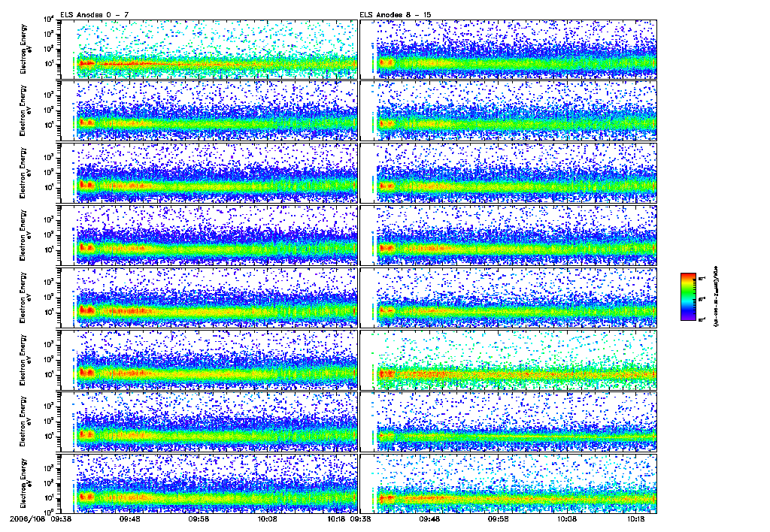The image size is (770, 532).
Task: Click the 10:08 tick under the Anodes 8-15 column
Action: pos(567,518)
